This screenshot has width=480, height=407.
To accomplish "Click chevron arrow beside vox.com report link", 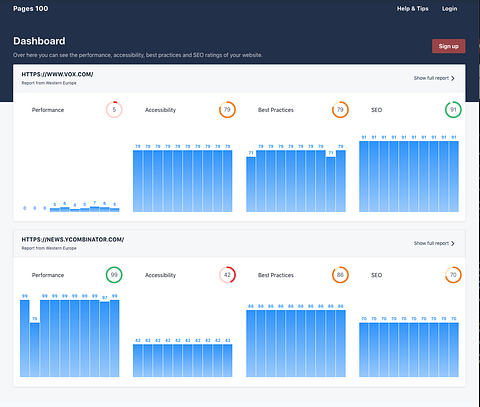I will tap(453, 78).
